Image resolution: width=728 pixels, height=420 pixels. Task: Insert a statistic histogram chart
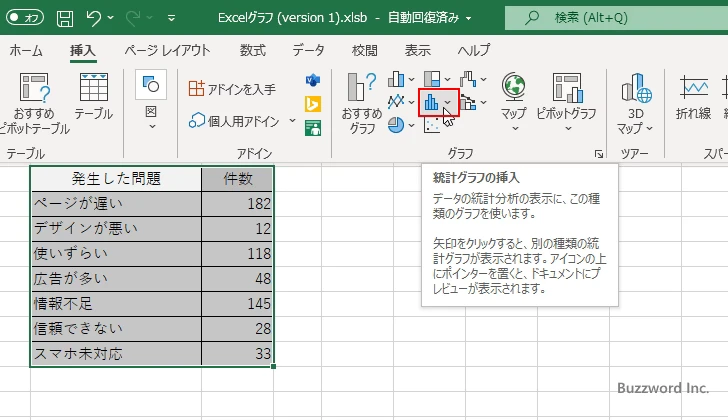pos(431,102)
